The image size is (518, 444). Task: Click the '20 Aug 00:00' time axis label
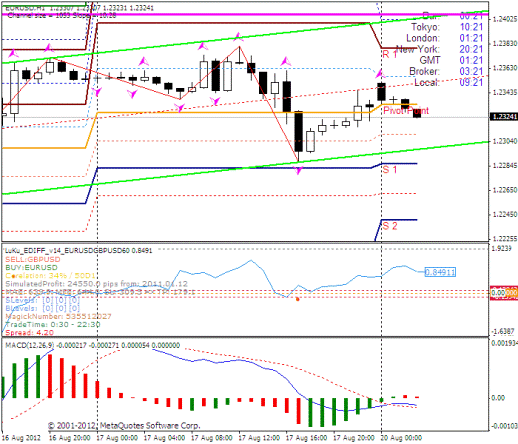point(401,438)
